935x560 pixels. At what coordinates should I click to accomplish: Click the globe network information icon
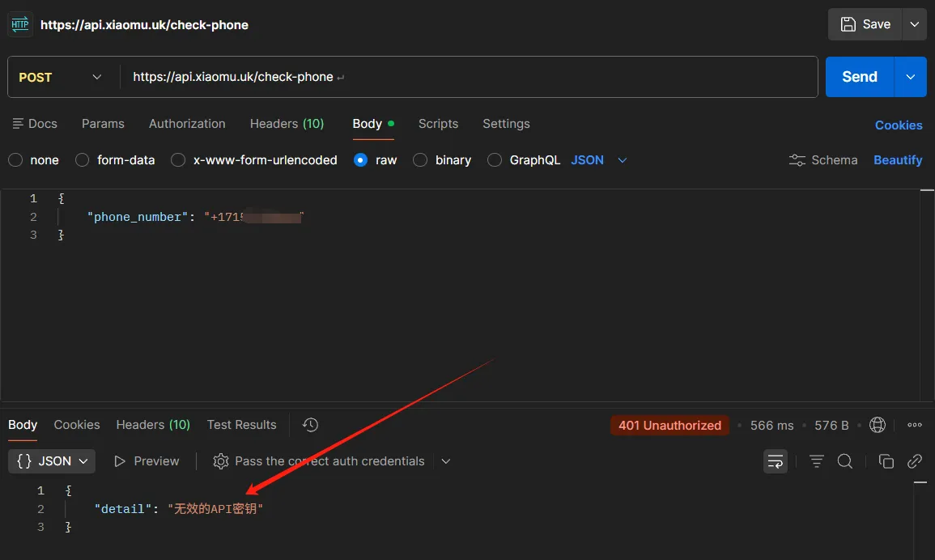(x=877, y=425)
